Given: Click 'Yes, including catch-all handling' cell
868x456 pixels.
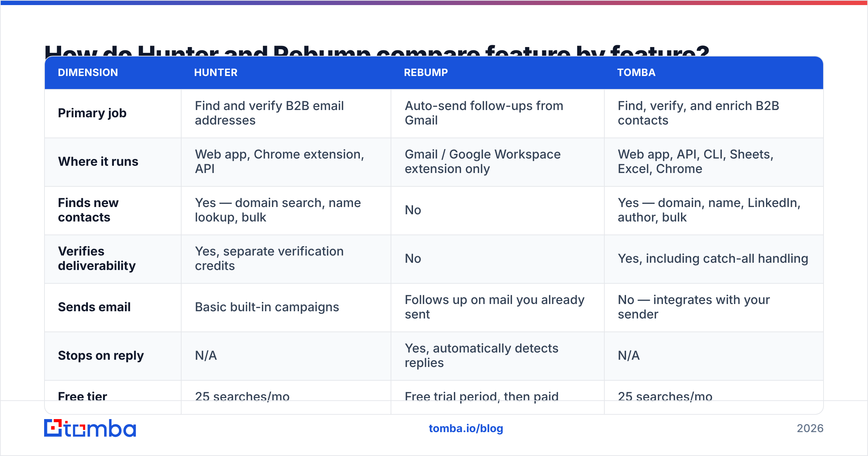Looking at the screenshot, I should pyautogui.click(x=713, y=259).
